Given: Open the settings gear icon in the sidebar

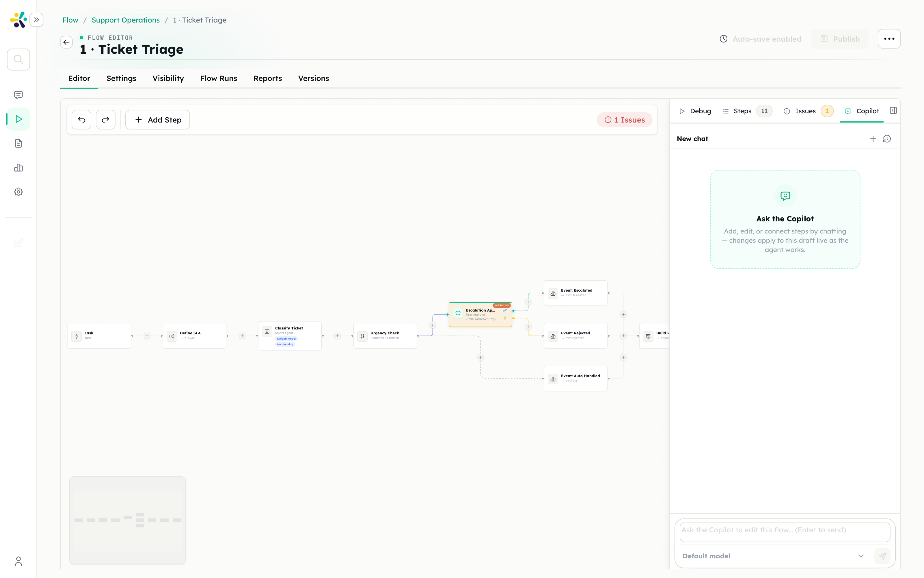Looking at the screenshot, I should tap(18, 192).
